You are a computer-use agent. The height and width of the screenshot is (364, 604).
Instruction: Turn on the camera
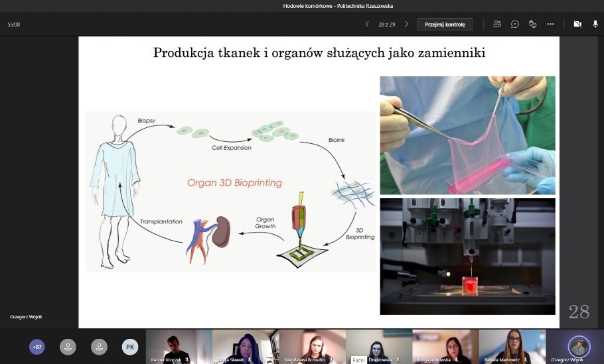tap(577, 24)
